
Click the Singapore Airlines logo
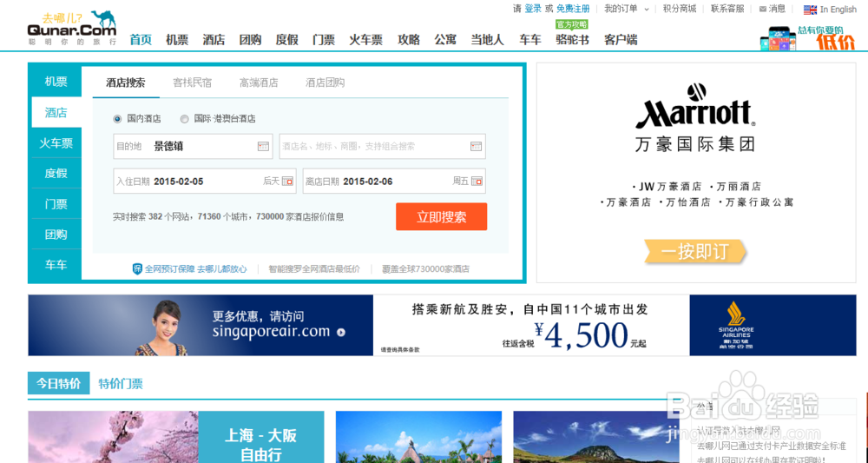click(x=736, y=325)
